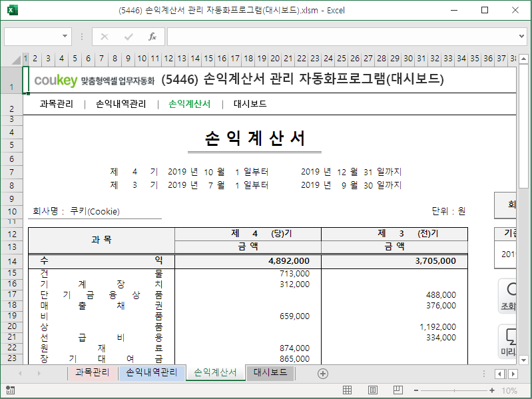Open the Insert Function fx dialog

(x=152, y=37)
